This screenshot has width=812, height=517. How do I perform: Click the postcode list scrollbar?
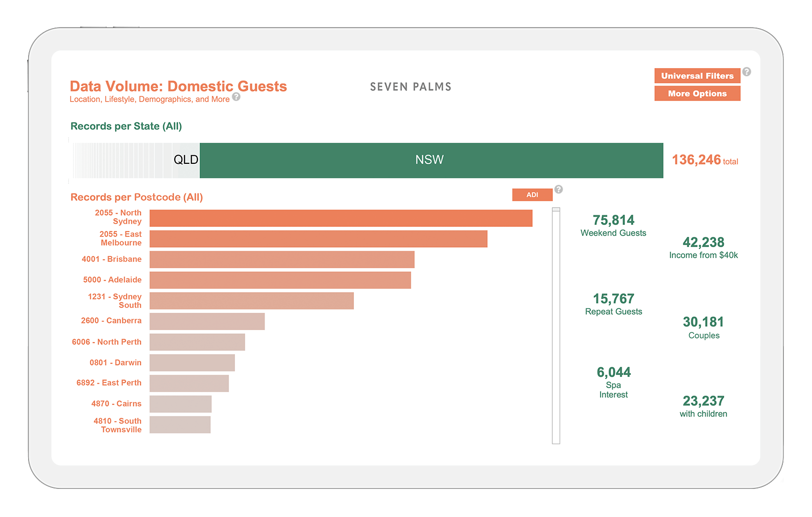tap(556, 326)
